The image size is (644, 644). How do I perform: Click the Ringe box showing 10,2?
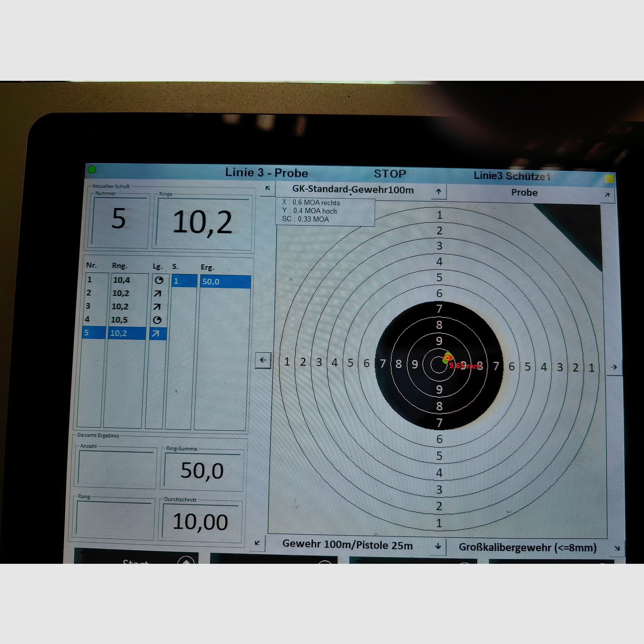[x=203, y=223]
